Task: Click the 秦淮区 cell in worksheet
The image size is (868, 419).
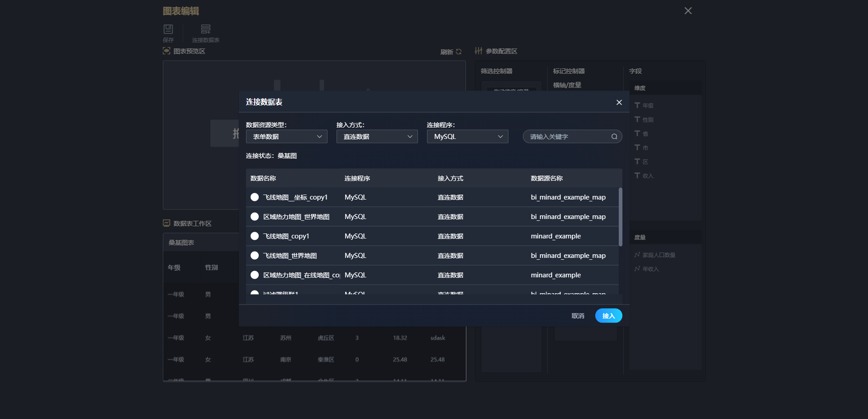Action: [326, 360]
